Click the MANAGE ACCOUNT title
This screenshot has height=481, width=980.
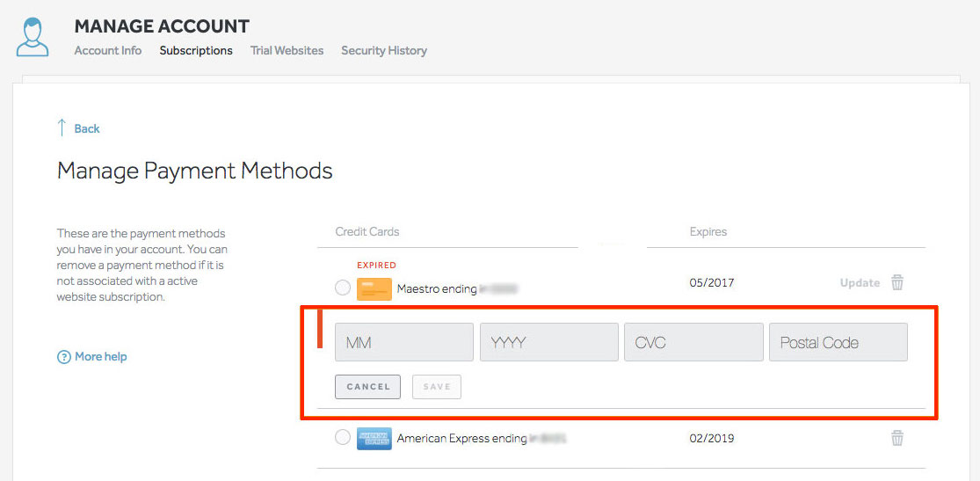click(x=161, y=26)
